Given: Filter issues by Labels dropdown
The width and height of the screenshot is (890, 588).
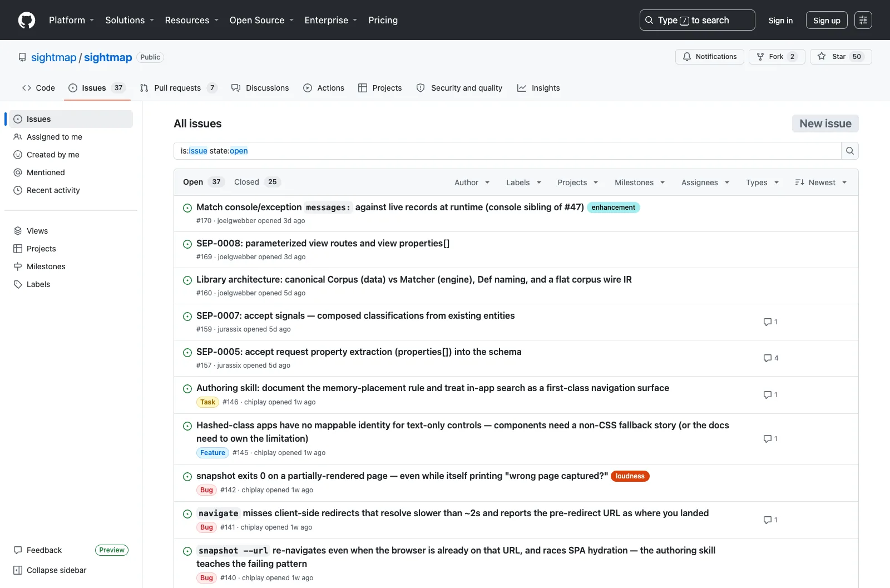Looking at the screenshot, I should (x=523, y=182).
